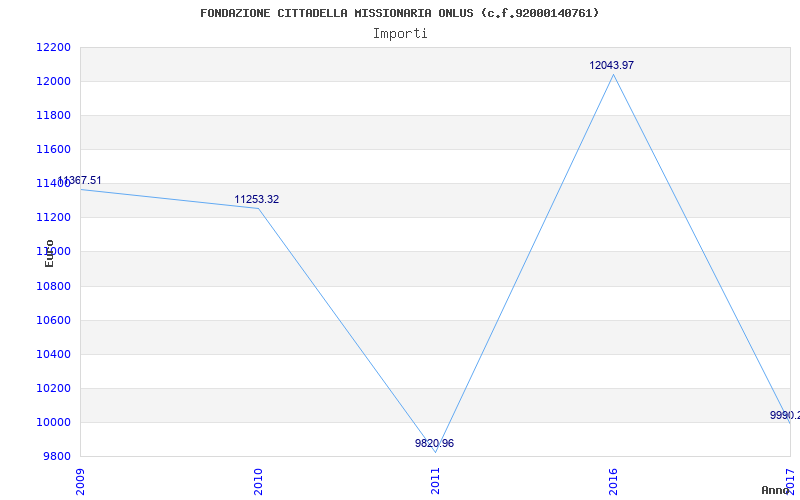The height and width of the screenshot is (500, 800).
Task: Click the 2010 data point on the line
Action: coord(258,209)
